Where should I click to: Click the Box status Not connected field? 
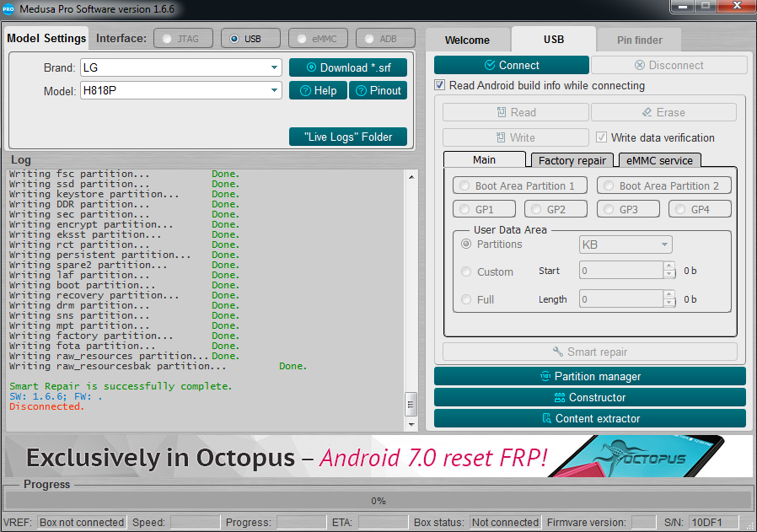point(504,523)
